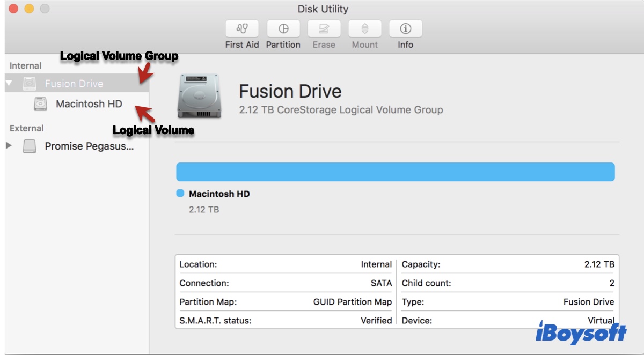Select Promise Pegasus in the sidebar
The width and height of the screenshot is (644, 355).
point(89,146)
